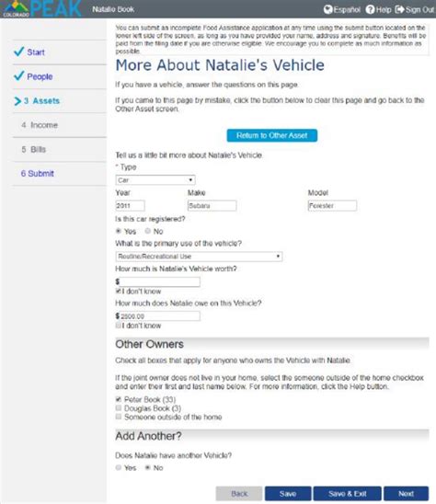Check the Douglas Book owner checkbox
Screen dimensions: 436x504
tap(119, 408)
